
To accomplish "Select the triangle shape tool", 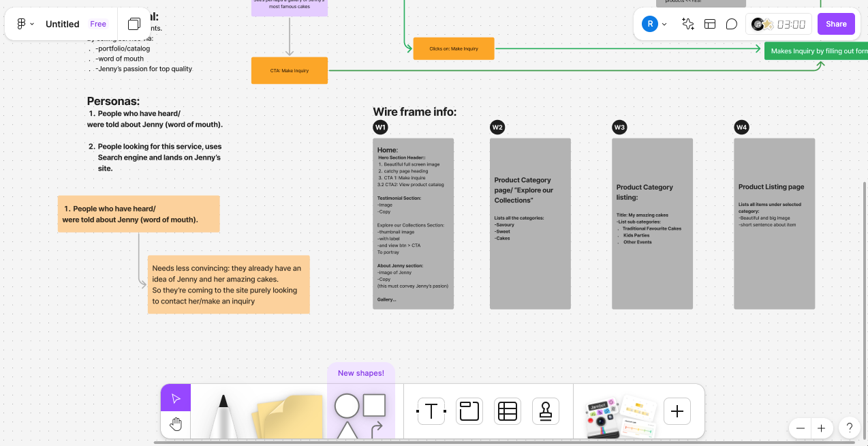I will pos(347,430).
